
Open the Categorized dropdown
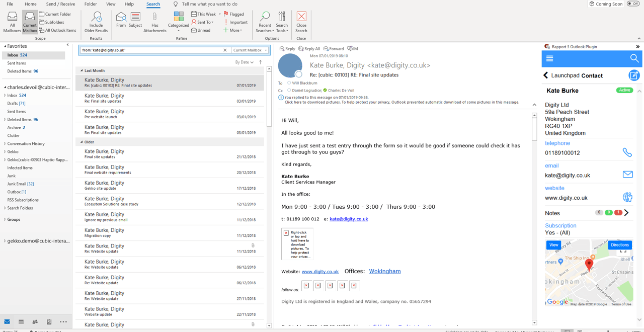pos(179,23)
